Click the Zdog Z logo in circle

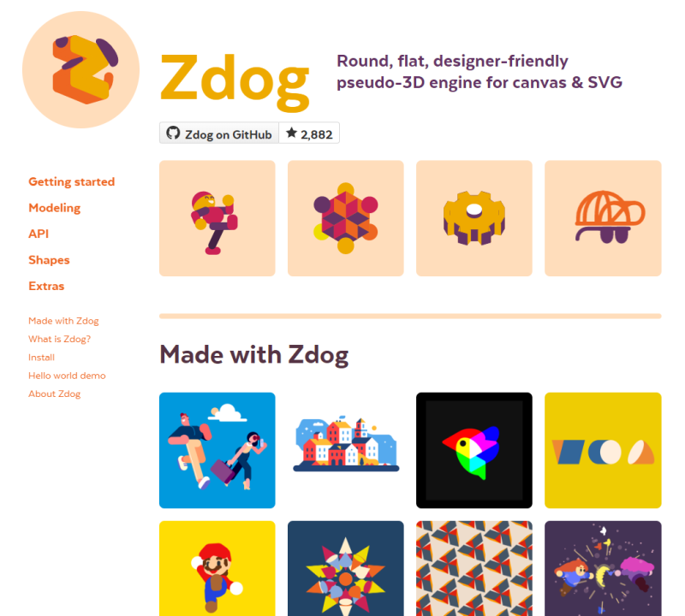tap(80, 70)
